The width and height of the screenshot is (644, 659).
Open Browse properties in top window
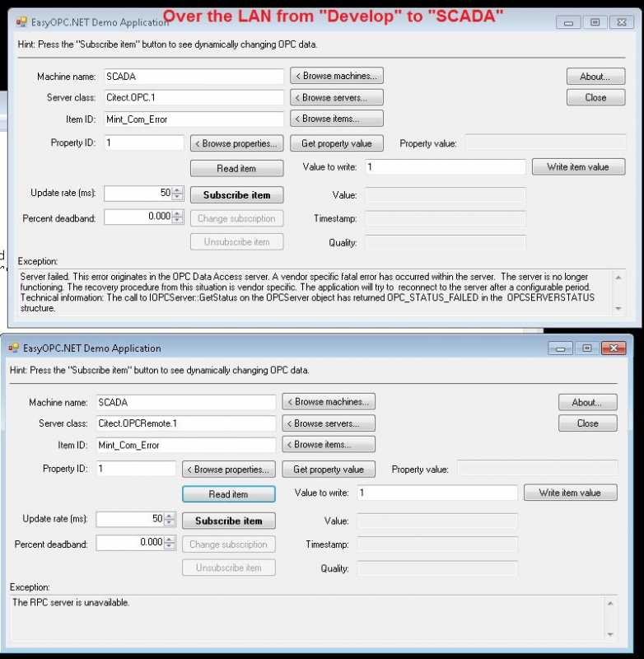(x=237, y=143)
